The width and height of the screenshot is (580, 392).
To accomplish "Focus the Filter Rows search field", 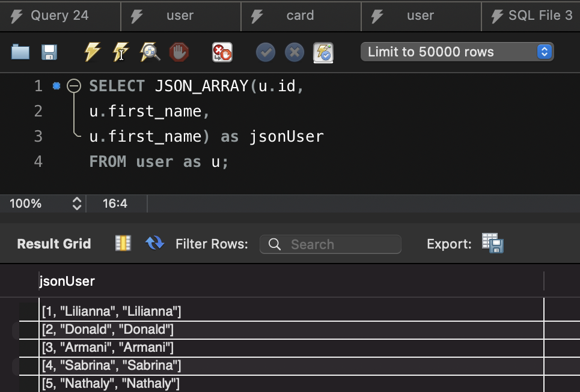I will point(331,244).
